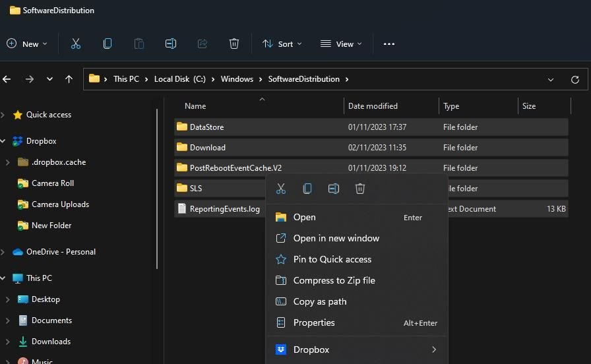Select the DataStore folder
The width and height of the screenshot is (591, 364).
tap(206, 127)
